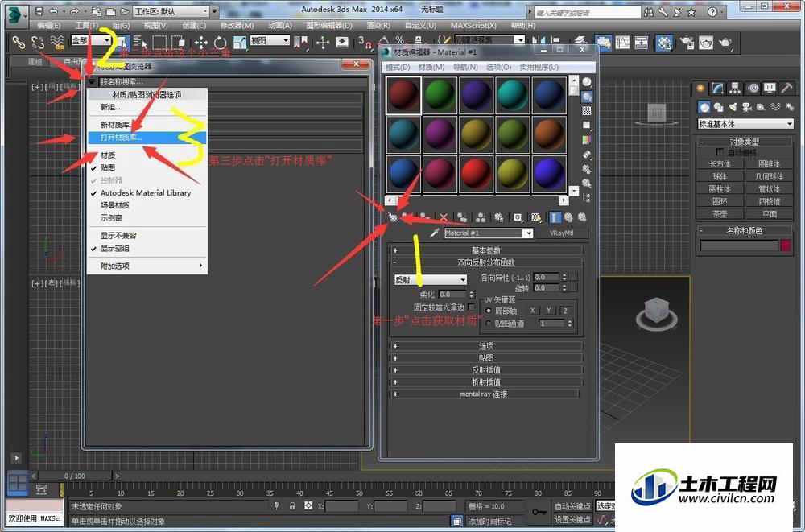Click the background checker pattern icon

click(587, 111)
